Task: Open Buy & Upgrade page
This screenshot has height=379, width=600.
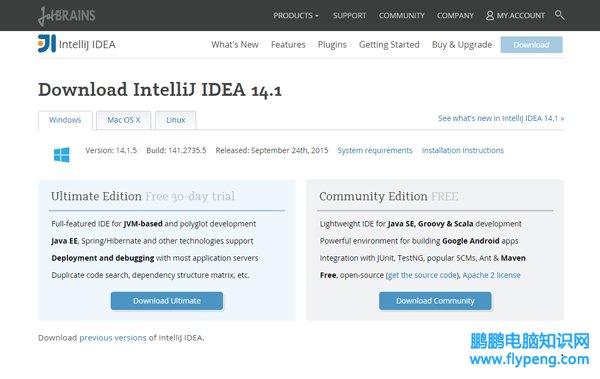Action: click(x=462, y=45)
